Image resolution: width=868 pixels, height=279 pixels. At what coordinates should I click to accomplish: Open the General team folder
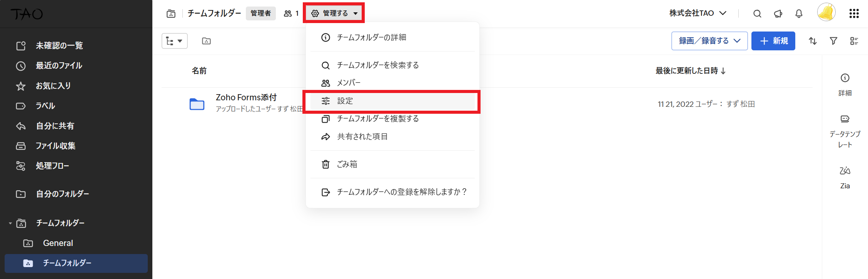pyautogui.click(x=58, y=243)
